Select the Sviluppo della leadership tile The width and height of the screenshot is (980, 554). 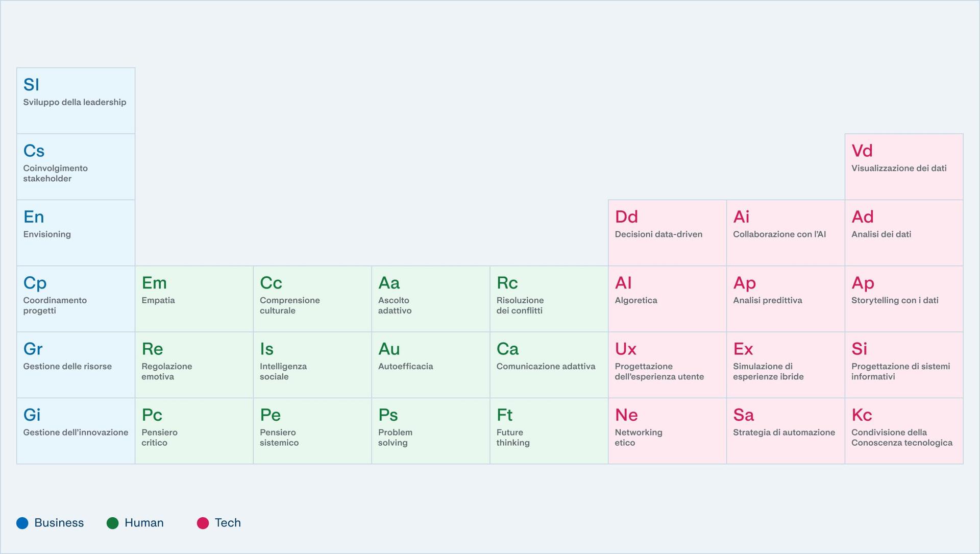pyautogui.click(x=76, y=101)
